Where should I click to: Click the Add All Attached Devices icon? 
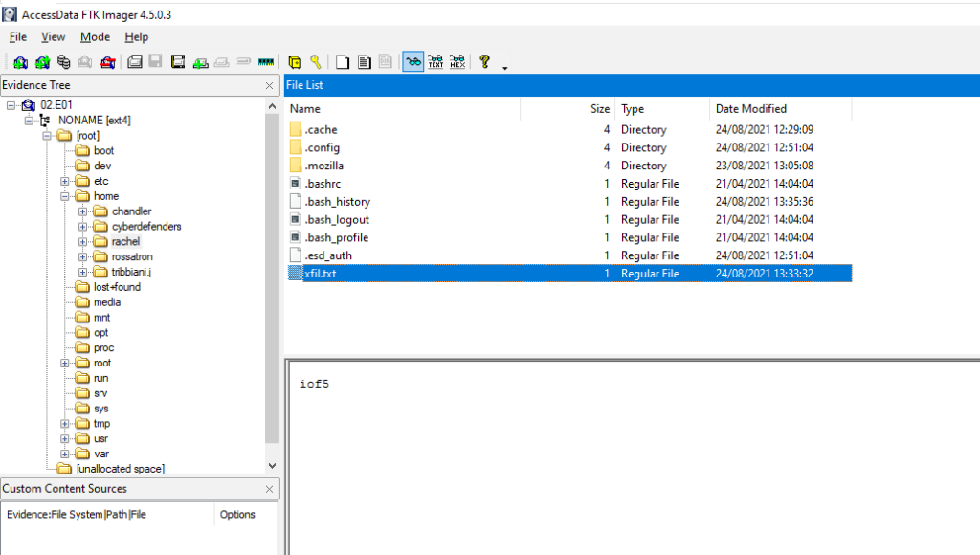[42, 61]
